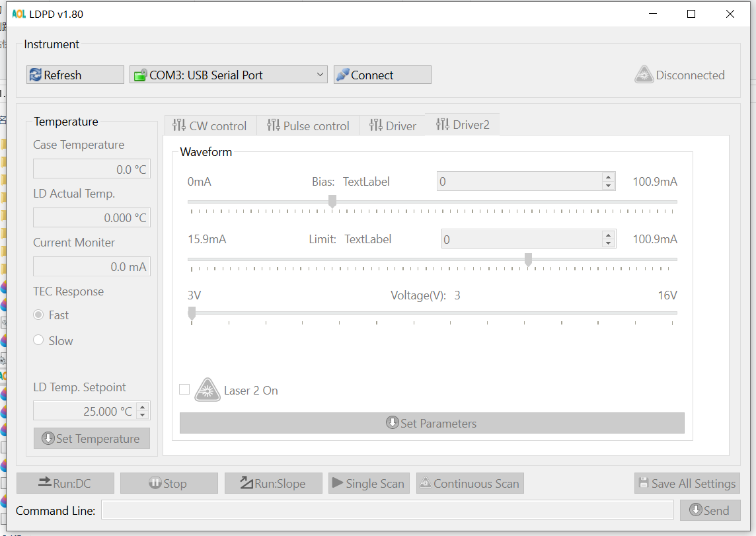
Task: Click the Set Temperature button
Action: (92, 438)
